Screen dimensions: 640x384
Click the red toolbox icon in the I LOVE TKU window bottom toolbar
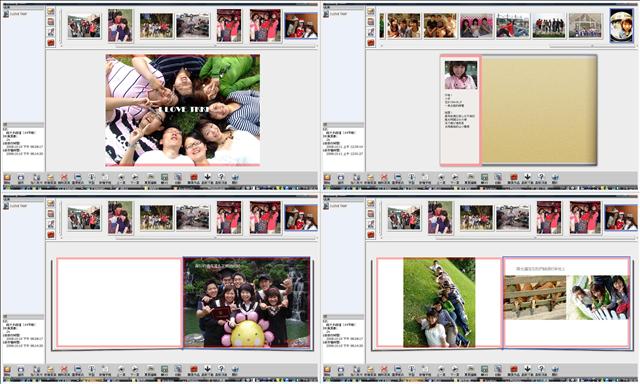point(194,177)
